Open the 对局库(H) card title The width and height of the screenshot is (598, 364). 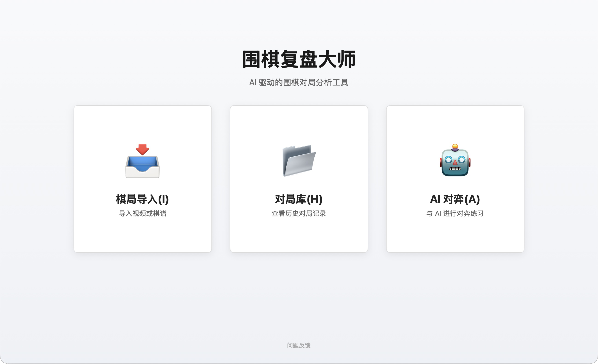click(299, 199)
